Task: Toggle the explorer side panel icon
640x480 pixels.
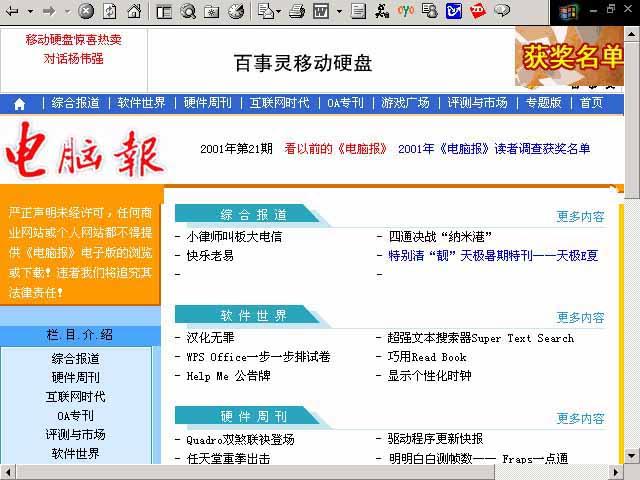Action: point(164,12)
